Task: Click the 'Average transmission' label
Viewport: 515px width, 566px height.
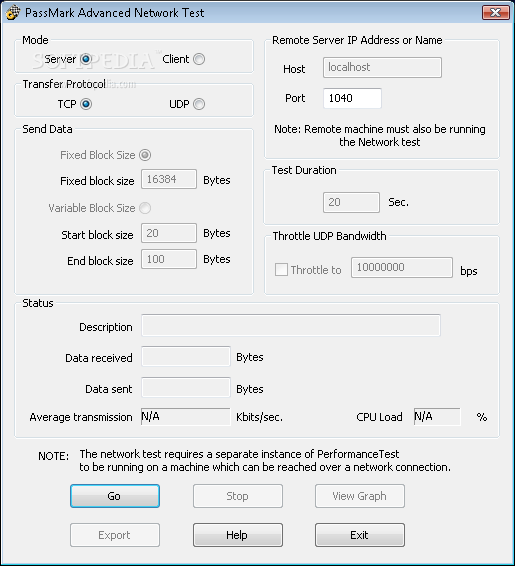Action: click(x=81, y=417)
